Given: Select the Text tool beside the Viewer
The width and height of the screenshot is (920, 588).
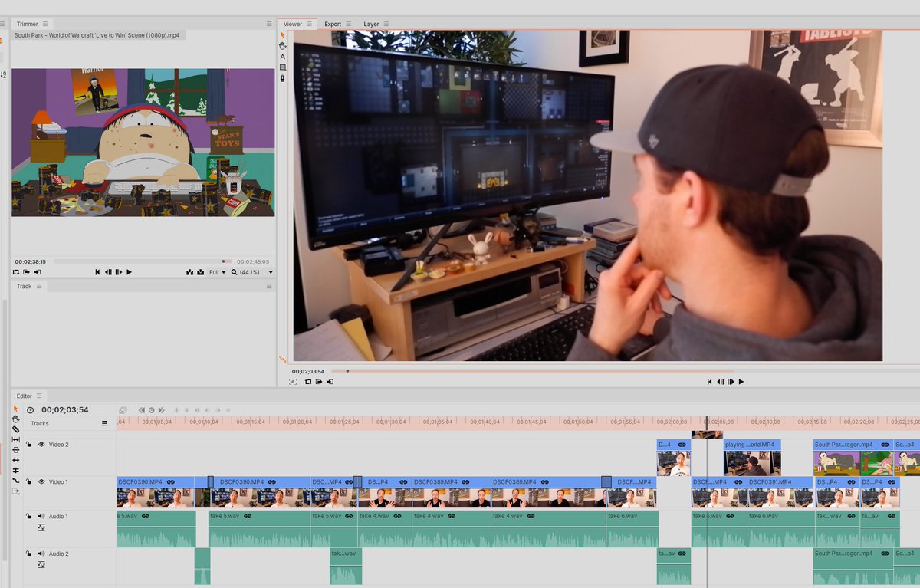Looking at the screenshot, I should tap(282, 57).
